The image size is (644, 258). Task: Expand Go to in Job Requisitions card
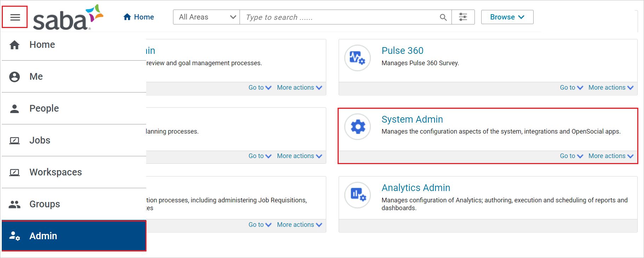260,225
